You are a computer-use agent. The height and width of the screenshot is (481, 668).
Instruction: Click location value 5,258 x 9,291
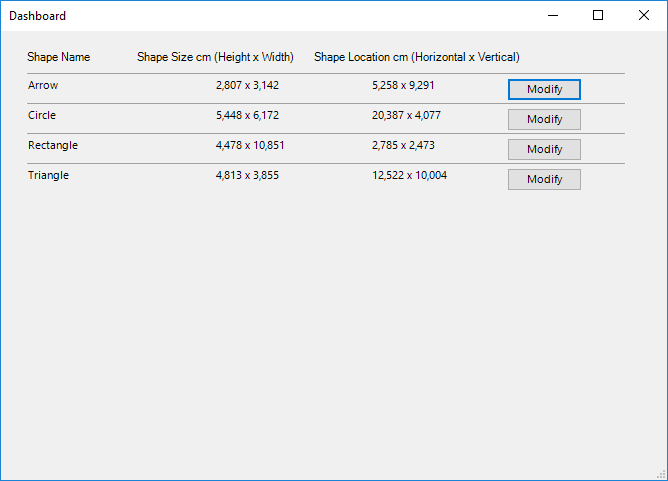403,85
